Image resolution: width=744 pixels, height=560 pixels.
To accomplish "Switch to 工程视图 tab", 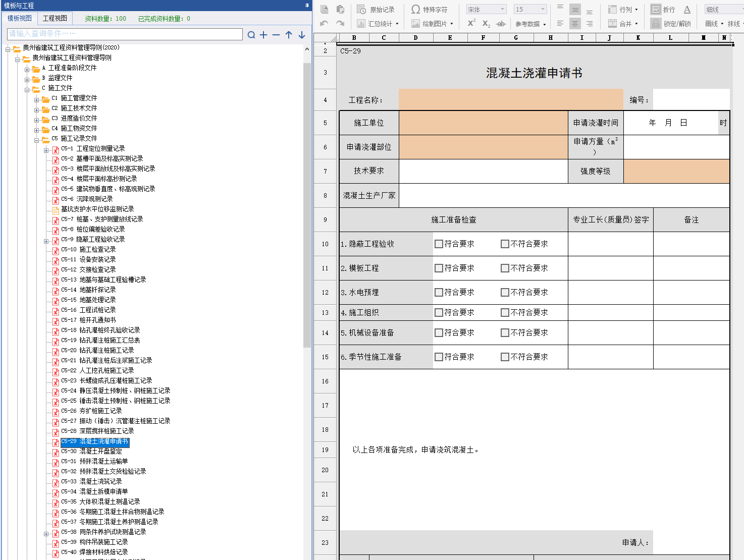I will (x=55, y=18).
